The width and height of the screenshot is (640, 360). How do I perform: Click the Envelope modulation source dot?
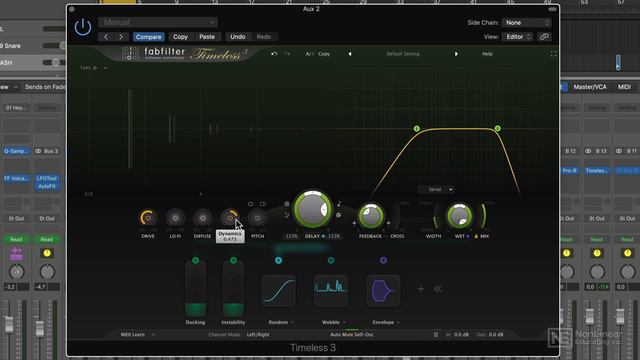coord(383,260)
